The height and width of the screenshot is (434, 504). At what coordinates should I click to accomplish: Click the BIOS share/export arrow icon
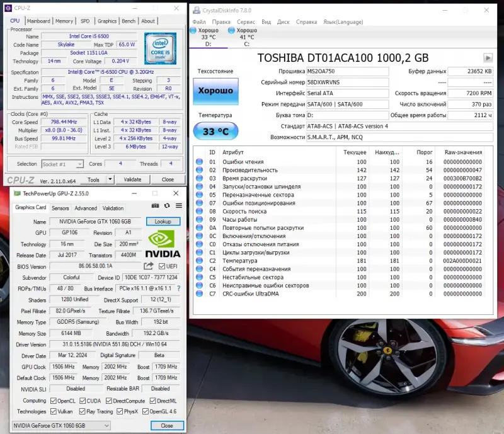[149, 266]
